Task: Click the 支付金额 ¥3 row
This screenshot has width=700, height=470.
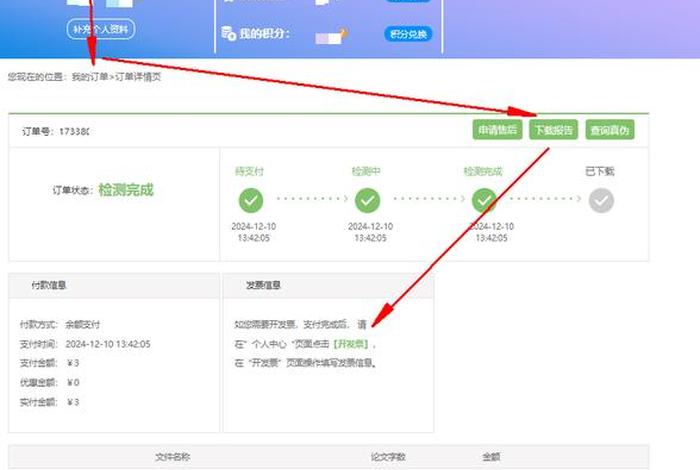Action: click(x=50, y=363)
